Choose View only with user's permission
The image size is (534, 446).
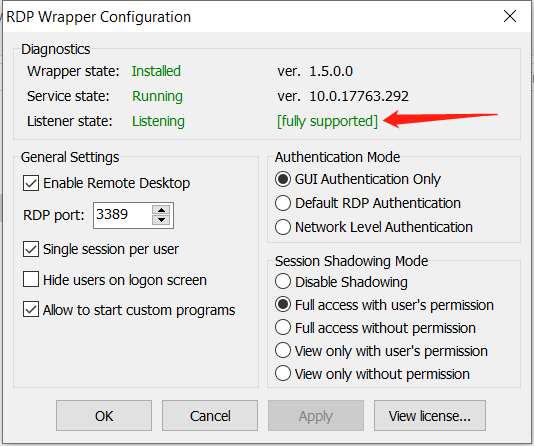[x=283, y=350]
